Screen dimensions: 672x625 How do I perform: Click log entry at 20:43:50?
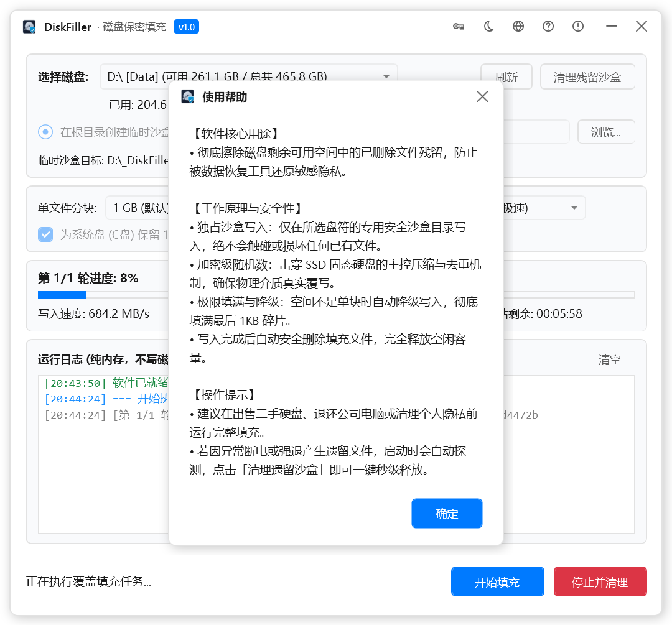[106, 382]
